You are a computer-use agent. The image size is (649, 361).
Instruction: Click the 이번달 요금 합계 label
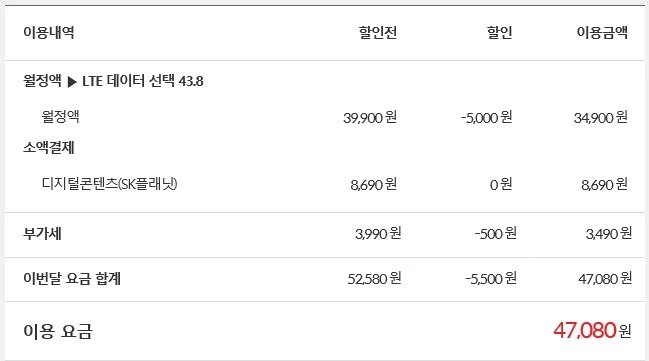[x=72, y=278]
